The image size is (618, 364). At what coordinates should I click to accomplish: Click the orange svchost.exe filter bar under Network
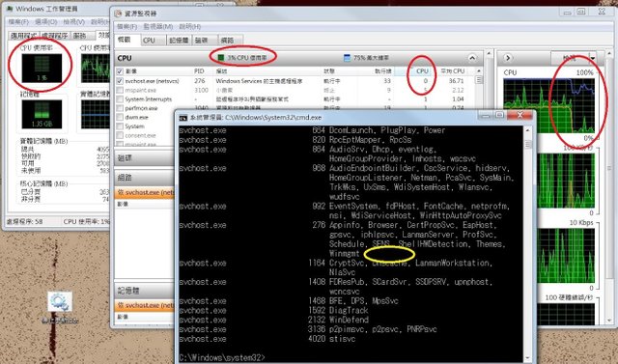click(x=144, y=193)
